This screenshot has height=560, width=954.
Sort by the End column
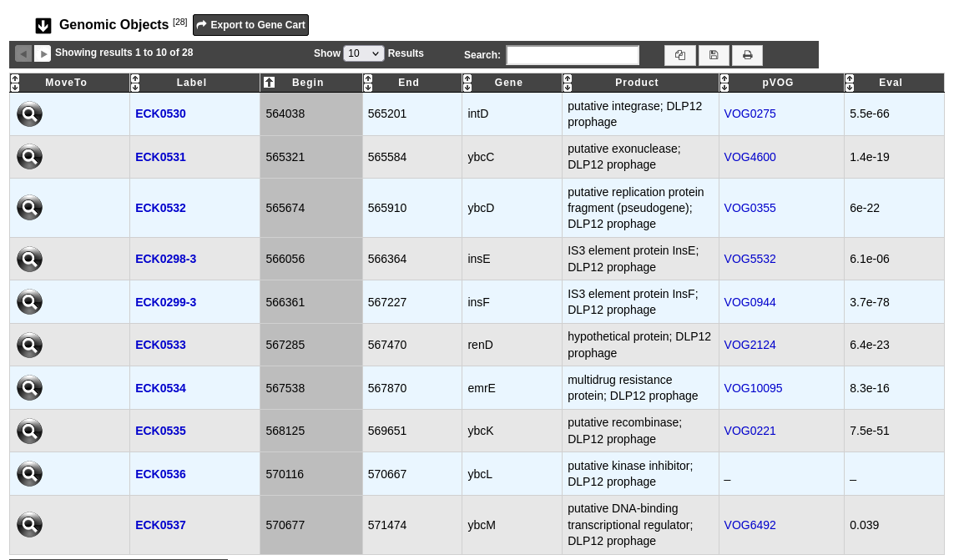click(x=412, y=83)
